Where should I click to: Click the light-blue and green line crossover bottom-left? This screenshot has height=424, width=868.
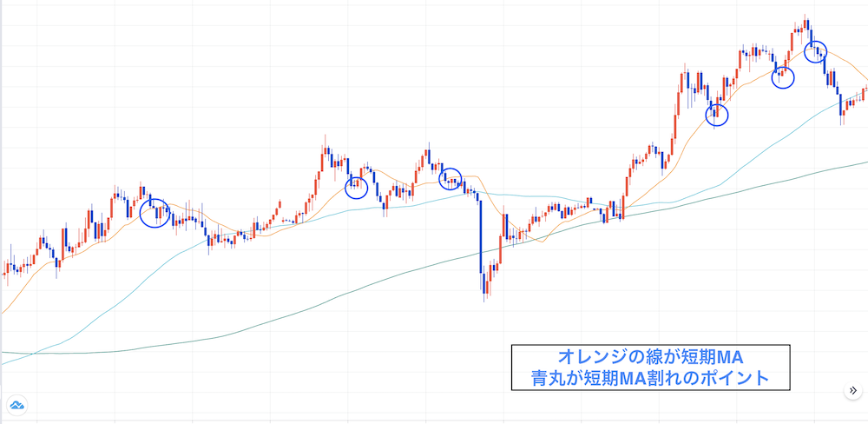pyautogui.click(x=32, y=354)
